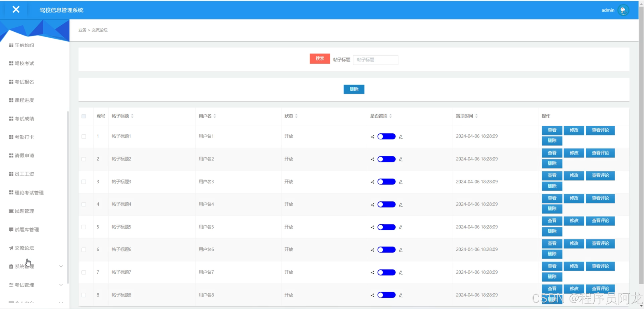Click share icon in row 5

[372, 227]
